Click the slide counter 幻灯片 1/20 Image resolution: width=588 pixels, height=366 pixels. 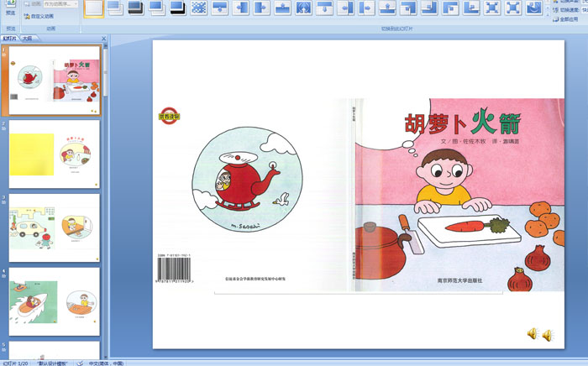(x=15, y=363)
